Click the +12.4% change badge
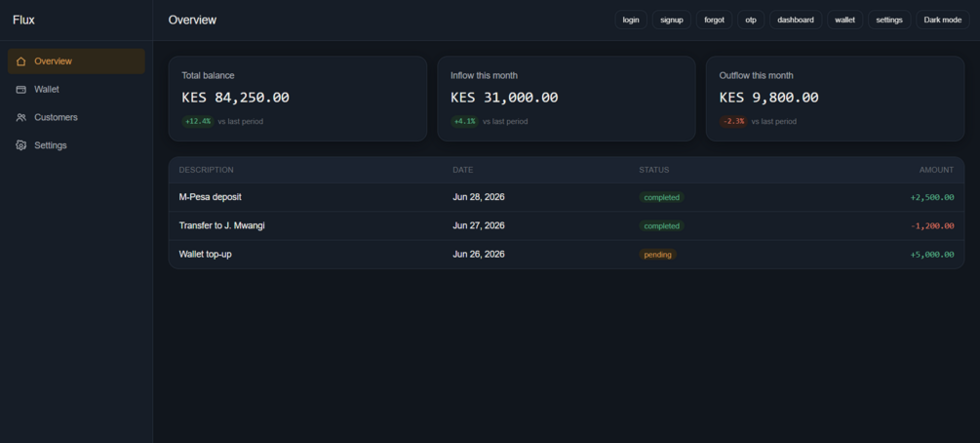 click(198, 121)
